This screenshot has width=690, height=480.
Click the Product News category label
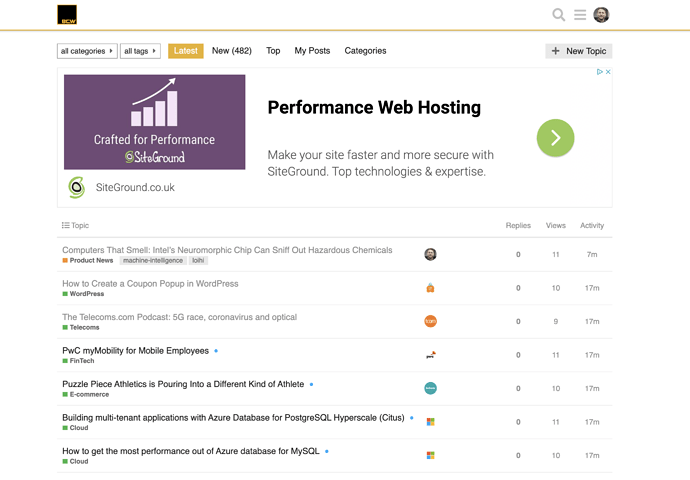pyautogui.click(x=88, y=260)
